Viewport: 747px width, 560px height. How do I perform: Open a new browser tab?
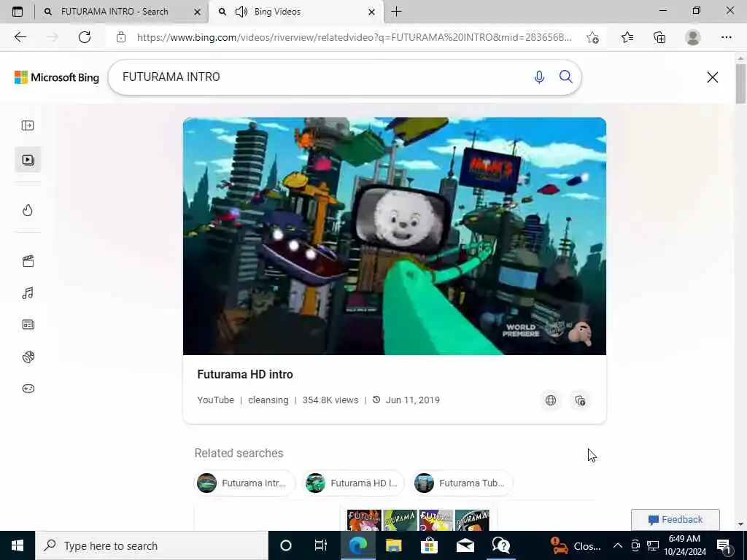pos(396,12)
